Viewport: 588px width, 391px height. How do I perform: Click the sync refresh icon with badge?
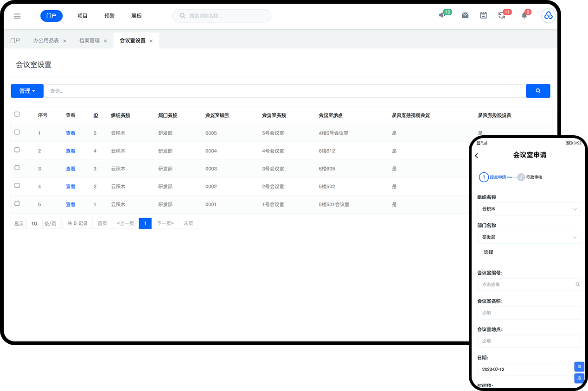tap(501, 15)
